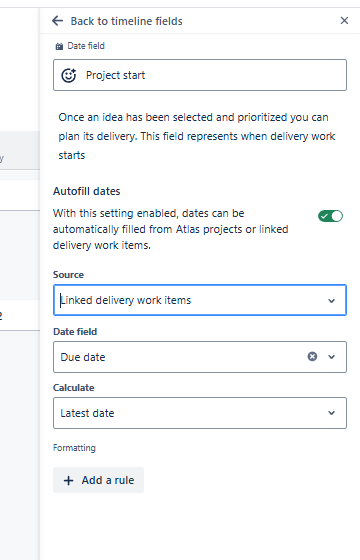Click the Formatting section label

pyautogui.click(x=74, y=448)
